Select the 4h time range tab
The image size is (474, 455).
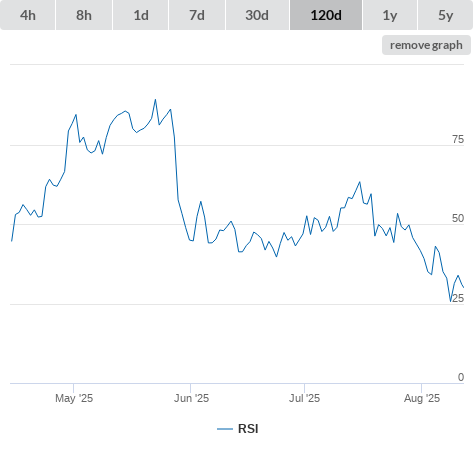pyautogui.click(x=28, y=15)
